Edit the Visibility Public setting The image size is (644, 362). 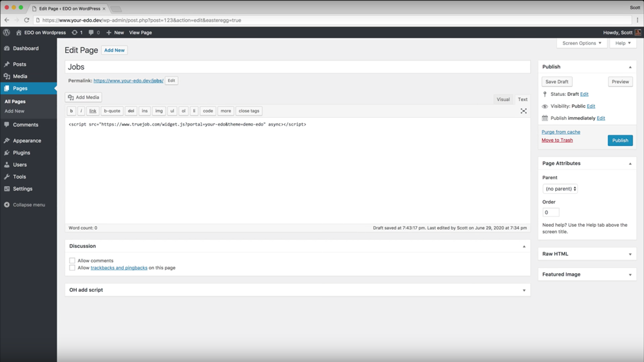pos(591,106)
